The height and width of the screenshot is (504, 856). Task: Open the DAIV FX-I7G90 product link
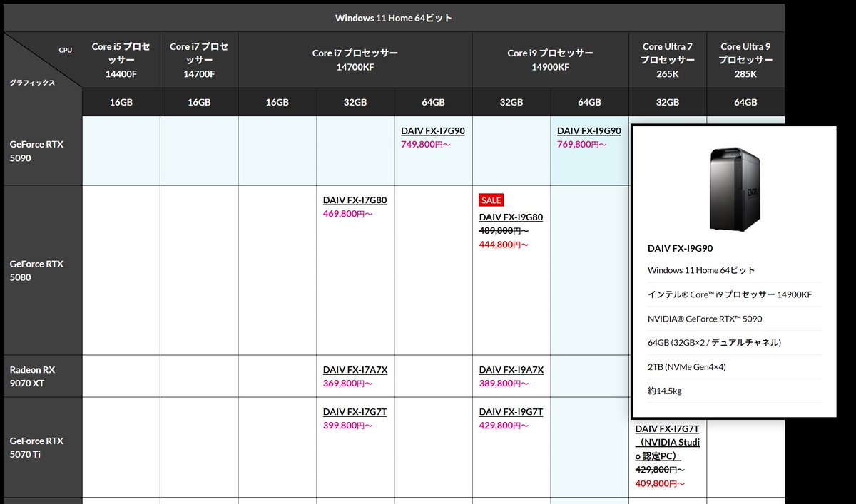click(433, 131)
